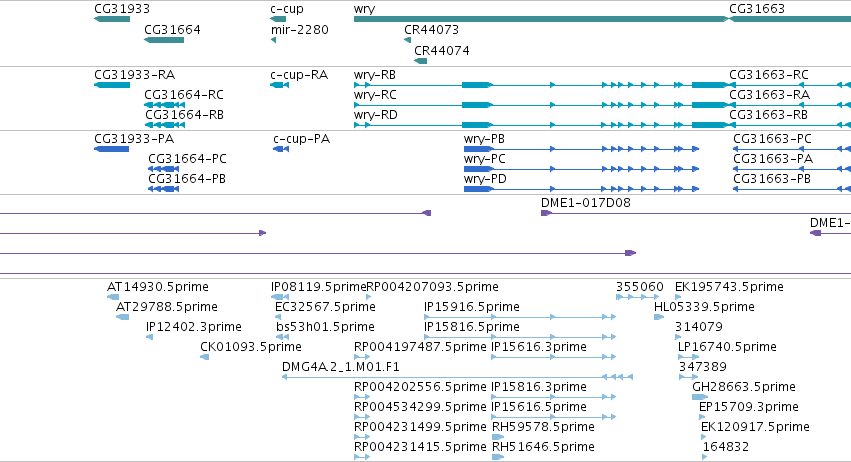Screen dimensions: 851x462
Task: Select EST GH28663.5prime
Action: tap(744, 387)
